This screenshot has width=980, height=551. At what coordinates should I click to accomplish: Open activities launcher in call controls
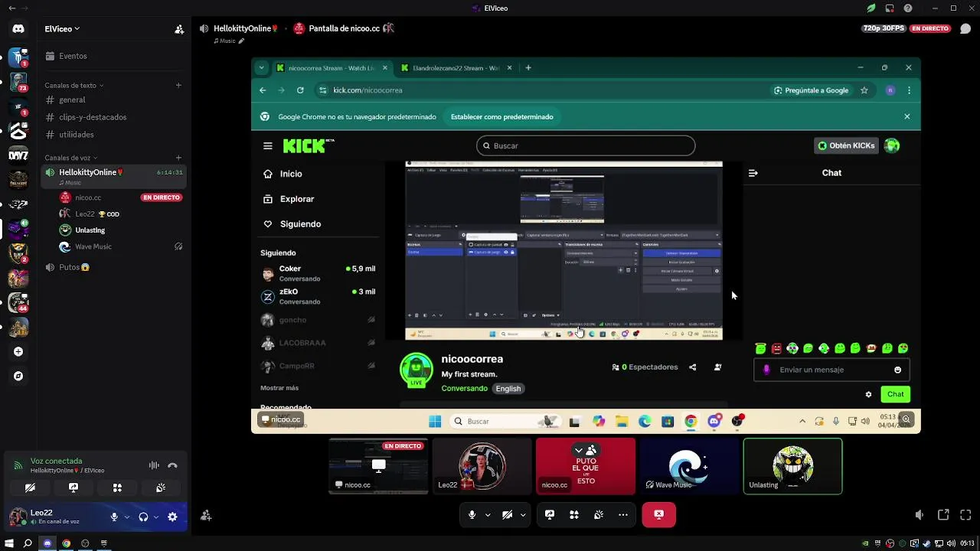coord(574,515)
